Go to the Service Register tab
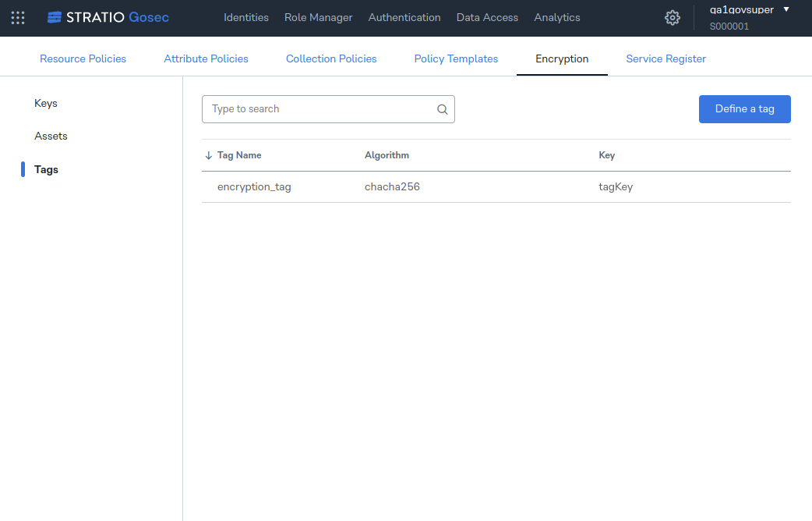This screenshot has height=521, width=812. [x=665, y=58]
